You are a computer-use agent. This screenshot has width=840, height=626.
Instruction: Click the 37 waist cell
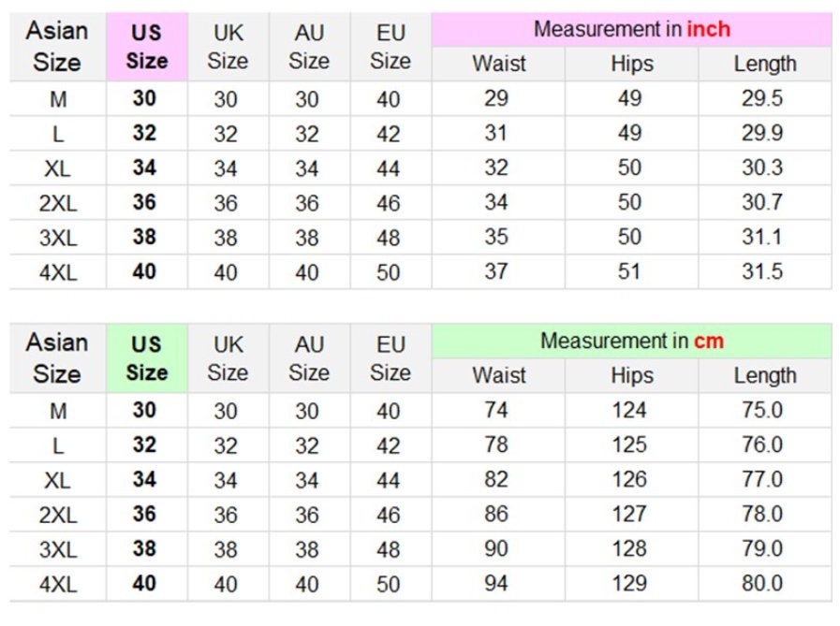pos(496,272)
